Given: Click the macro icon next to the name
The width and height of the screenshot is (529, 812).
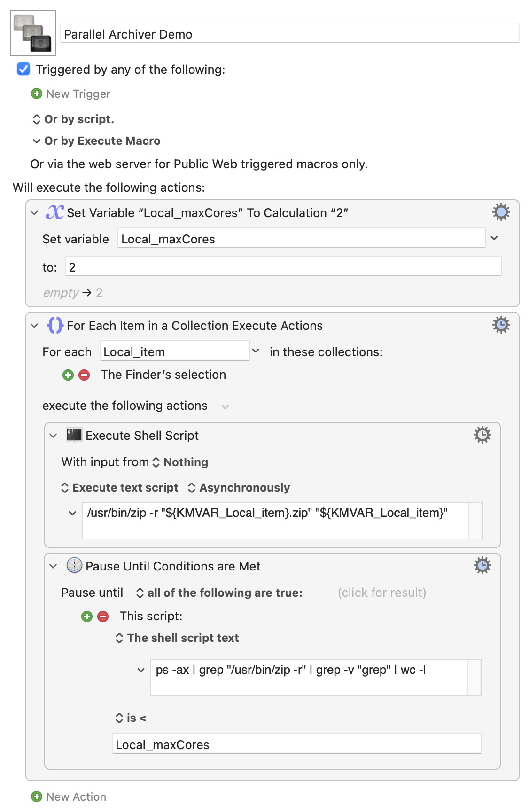Looking at the screenshot, I should click(x=33, y=33).
